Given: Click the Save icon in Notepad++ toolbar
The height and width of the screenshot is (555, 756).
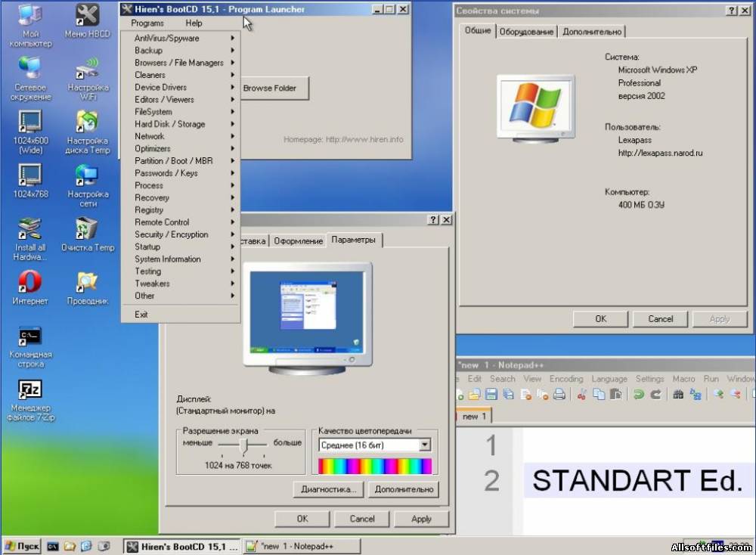Looking at the screenshot, I should [491, 395].
